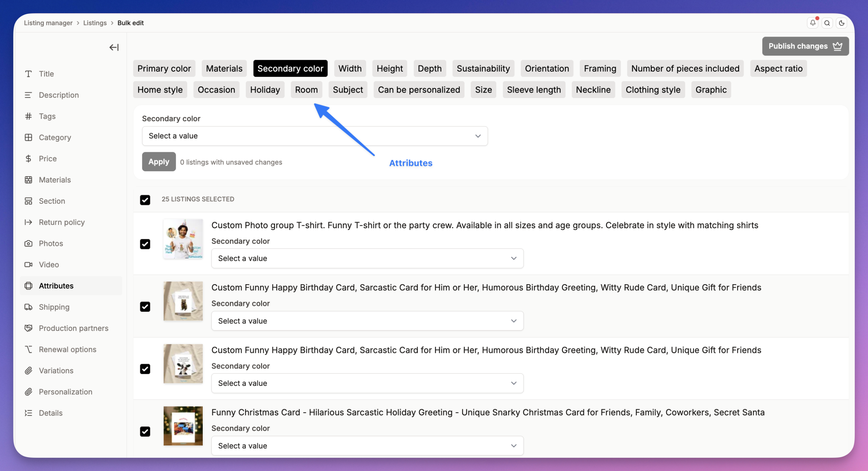Image resolution: width=868 pixels, height=471 pixels.
Task: Uncheck the second Custom Funny Happy Birthday Card listing
Action: point(145,369)
